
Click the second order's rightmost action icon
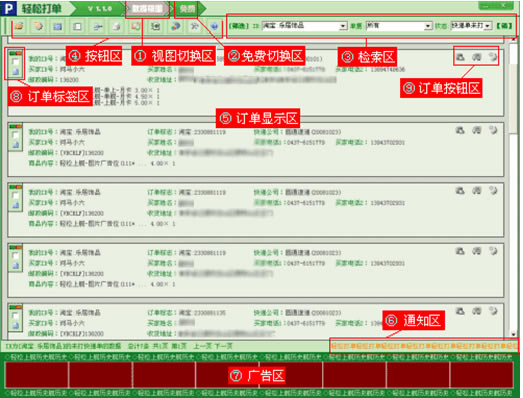pyautogui.click(x=493, y=130)
